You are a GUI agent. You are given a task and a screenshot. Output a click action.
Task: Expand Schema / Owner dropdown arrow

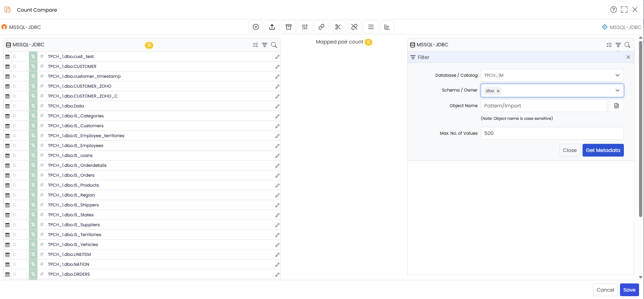[x=618, y=90]
